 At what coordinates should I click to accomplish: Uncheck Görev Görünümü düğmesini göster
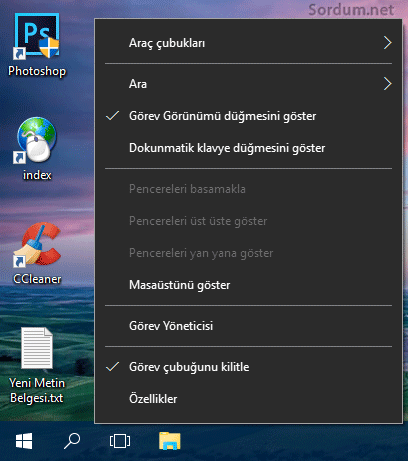[x=248, y=116]
